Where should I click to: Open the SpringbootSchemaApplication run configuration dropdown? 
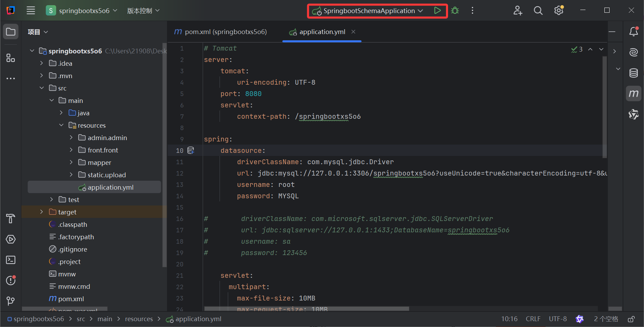click(420, 11)
